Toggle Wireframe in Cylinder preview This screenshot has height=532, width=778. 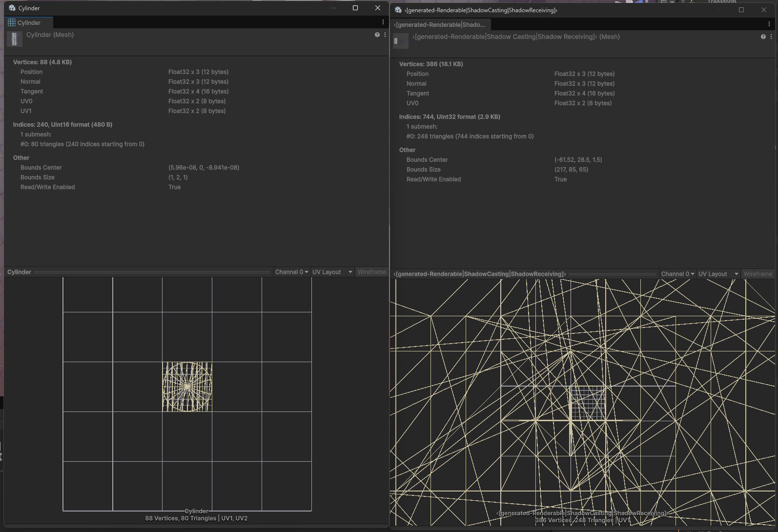click(371, 272)
